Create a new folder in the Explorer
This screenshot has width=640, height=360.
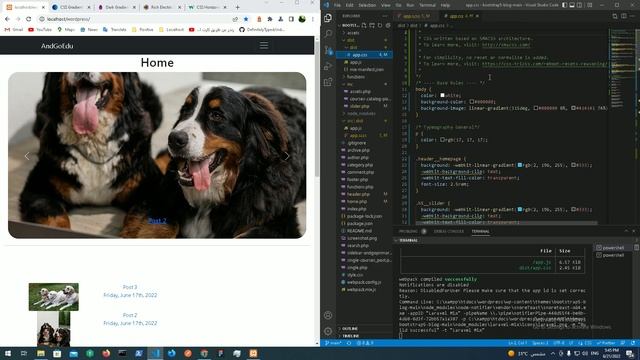[372, 25]
